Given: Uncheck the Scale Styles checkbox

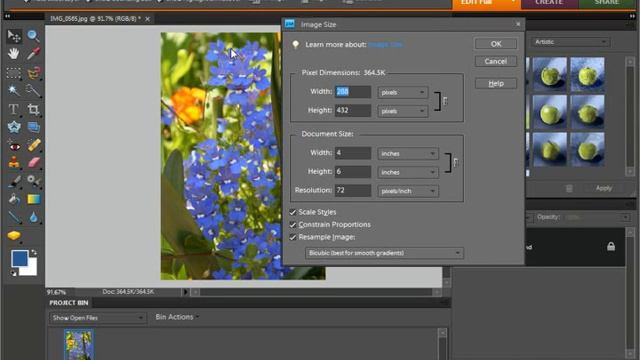Looking at the screenshot, I should [293, 212].
